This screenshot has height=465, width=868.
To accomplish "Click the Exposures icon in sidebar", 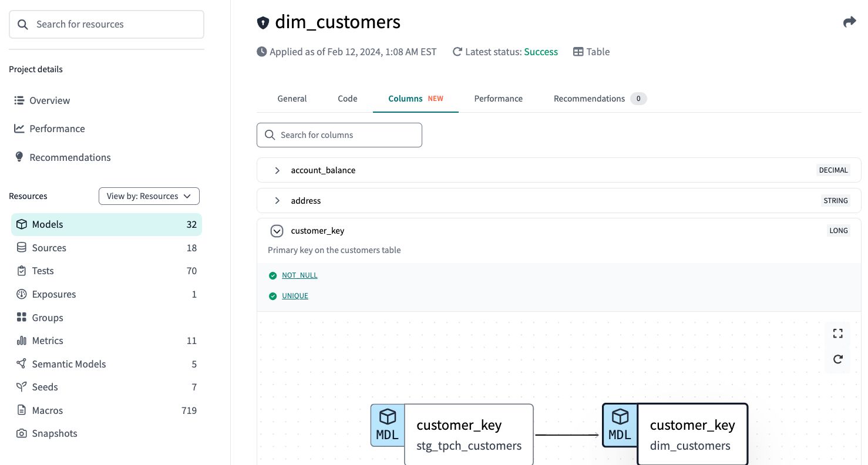I will click(x=22, y=294).
